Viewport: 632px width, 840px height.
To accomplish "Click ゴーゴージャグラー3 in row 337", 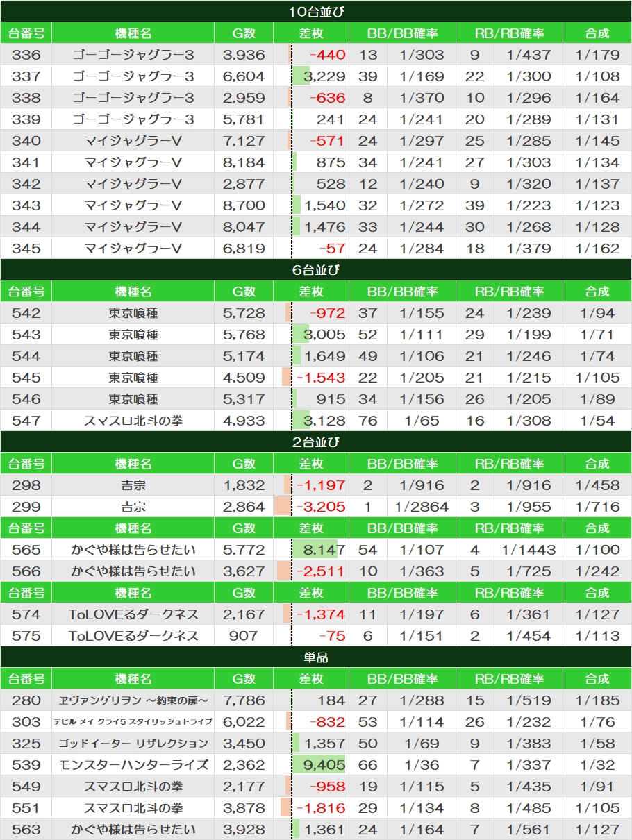I will click(133, 76).
